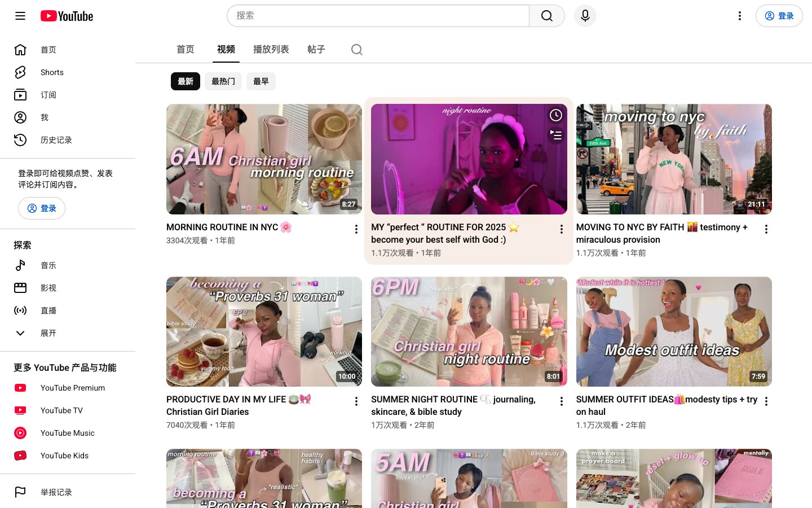Screen dimensions: 812x508
Task: Open the YouTube Premium icon
Action: (20, 388)
